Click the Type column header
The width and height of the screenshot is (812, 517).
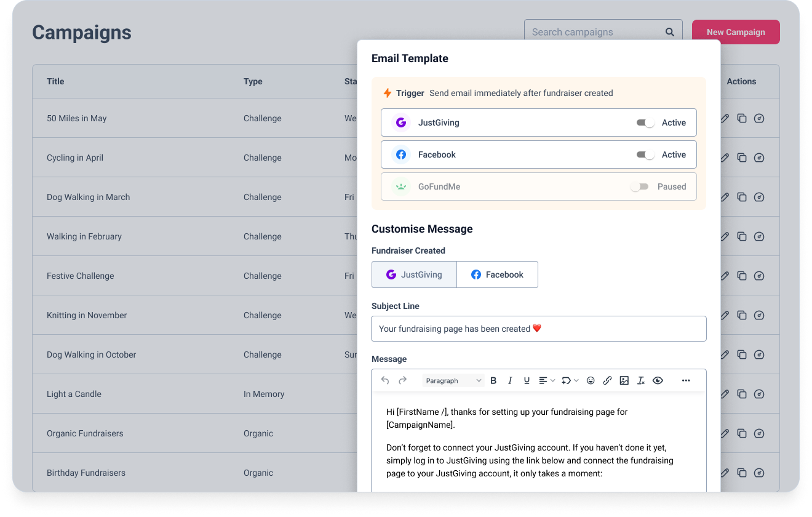click(253, 81)
